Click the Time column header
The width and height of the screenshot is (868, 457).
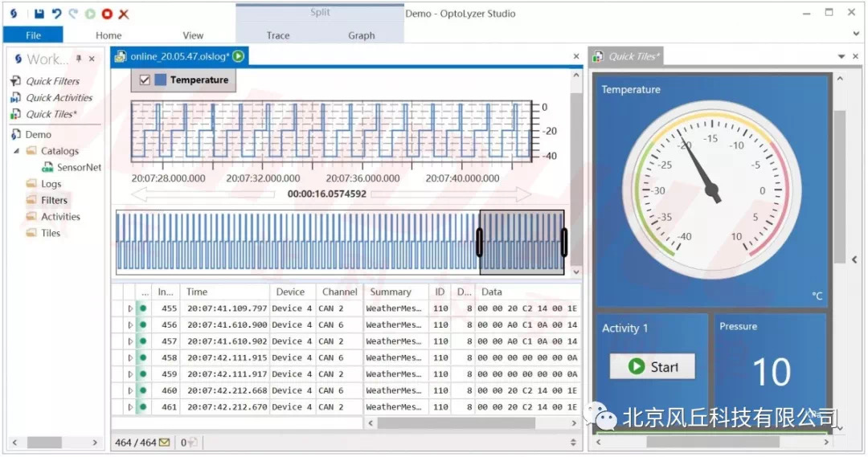[x=197, y=292]
